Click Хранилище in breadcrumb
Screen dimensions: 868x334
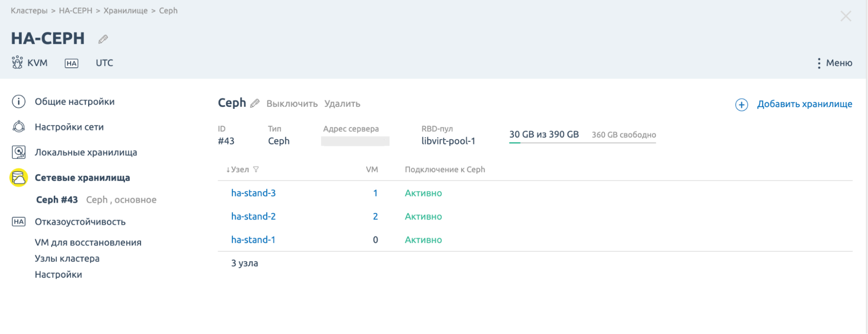[x=125, y=10]
